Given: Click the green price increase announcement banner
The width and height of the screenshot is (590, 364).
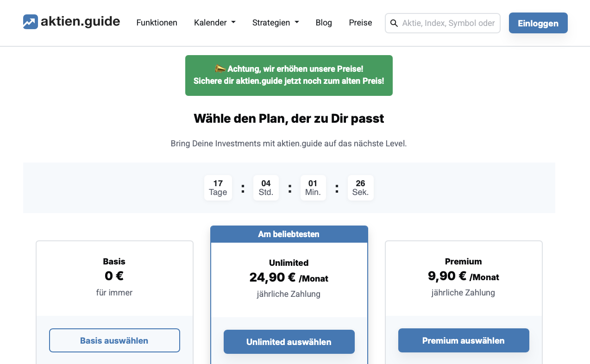Looking at the screenshot, I should tap(289, 75).
